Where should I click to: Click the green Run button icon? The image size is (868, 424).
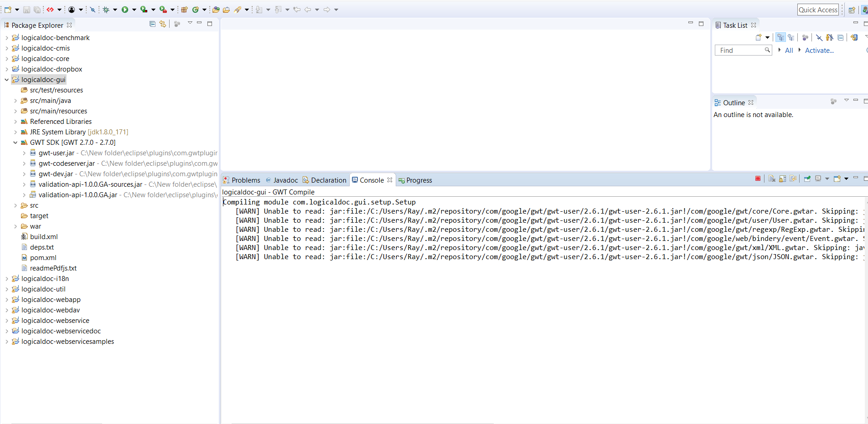coord(125,10)
